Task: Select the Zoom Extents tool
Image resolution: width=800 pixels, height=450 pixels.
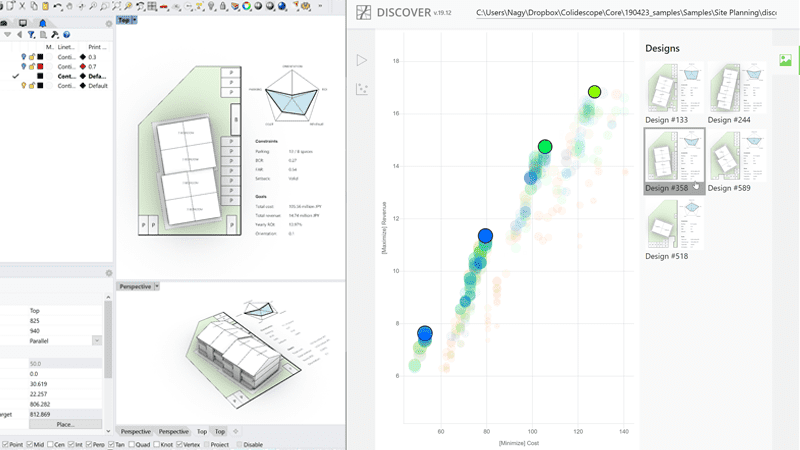Action: (x=116, y=6)
